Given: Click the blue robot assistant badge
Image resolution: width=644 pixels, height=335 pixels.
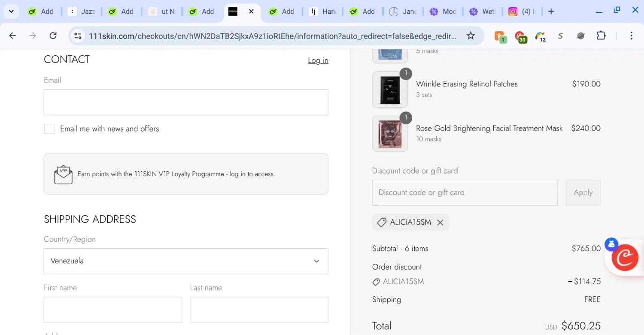Looking at the screenshot, I should (611, 244).
